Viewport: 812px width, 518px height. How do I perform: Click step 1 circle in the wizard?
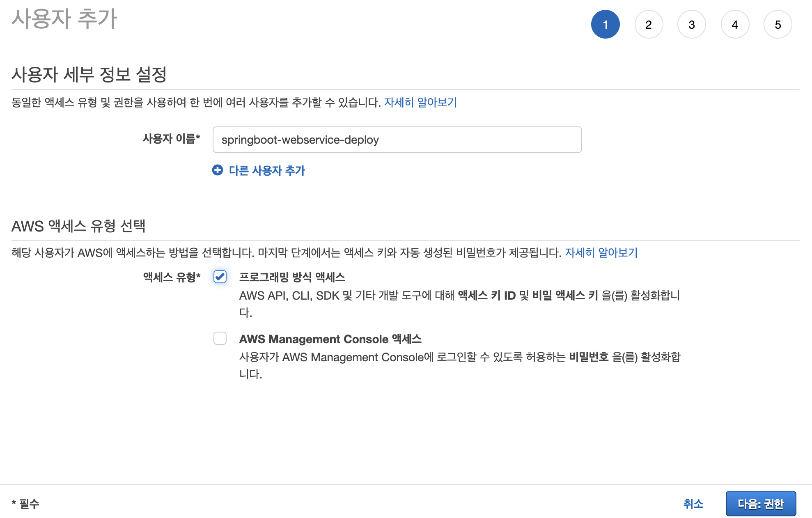[605, 25]
